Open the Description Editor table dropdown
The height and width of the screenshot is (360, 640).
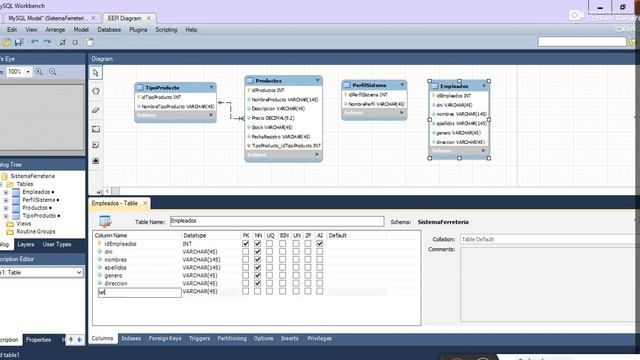tap(79, 272)
